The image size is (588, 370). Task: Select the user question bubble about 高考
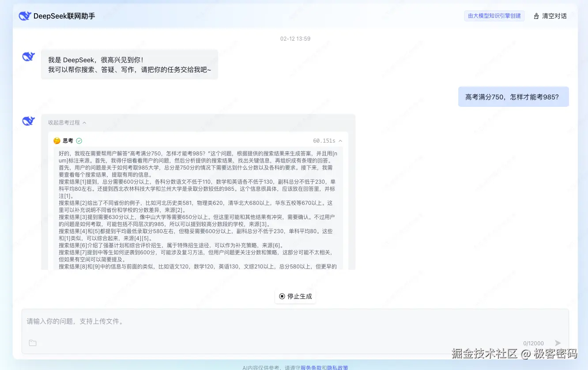[513, 96]
